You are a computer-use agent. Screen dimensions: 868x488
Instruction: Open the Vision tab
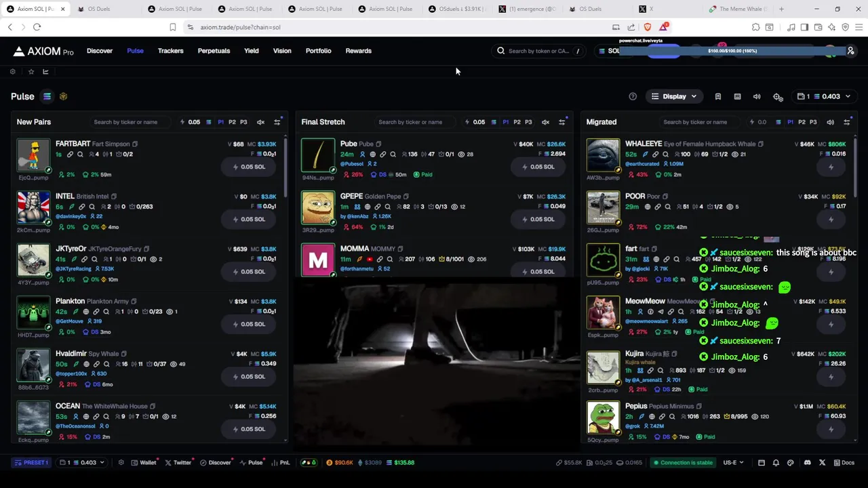tap(282, 51)
